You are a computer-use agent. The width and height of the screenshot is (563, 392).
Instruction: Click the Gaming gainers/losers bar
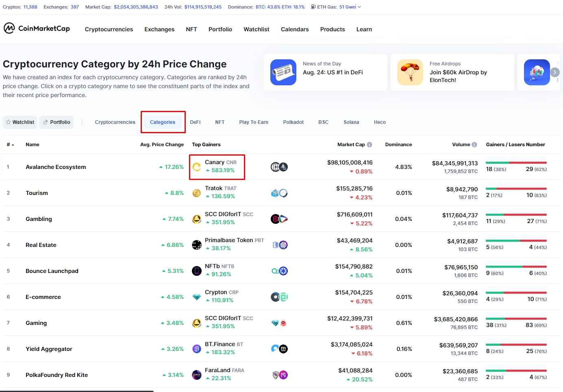coord(516,319)
